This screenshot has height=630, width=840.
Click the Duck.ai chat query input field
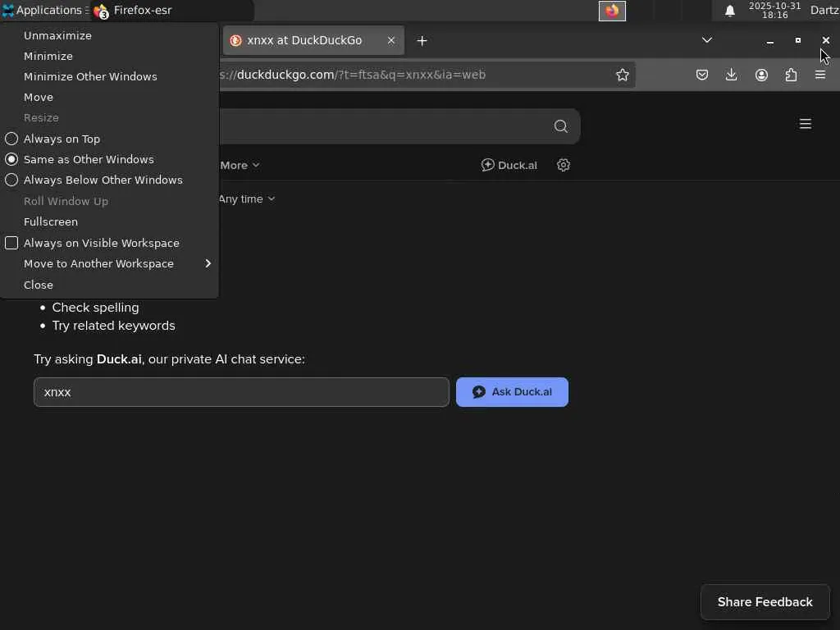pos(241,392)
